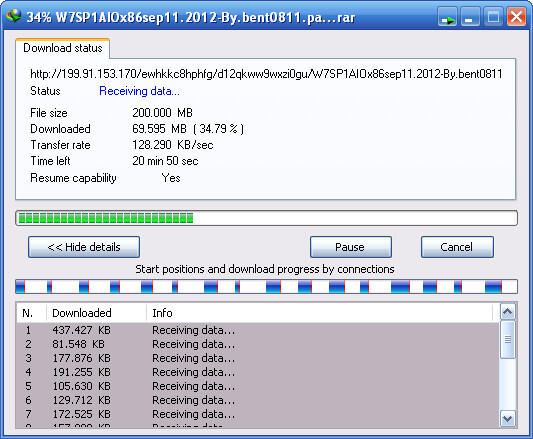
Task: Collapse details with Hide details button
Action: pyautogui.click(x=84, y=247)
